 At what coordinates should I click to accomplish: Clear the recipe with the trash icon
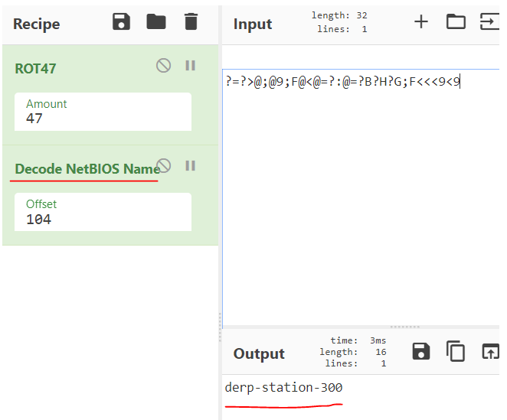point(191,21)
